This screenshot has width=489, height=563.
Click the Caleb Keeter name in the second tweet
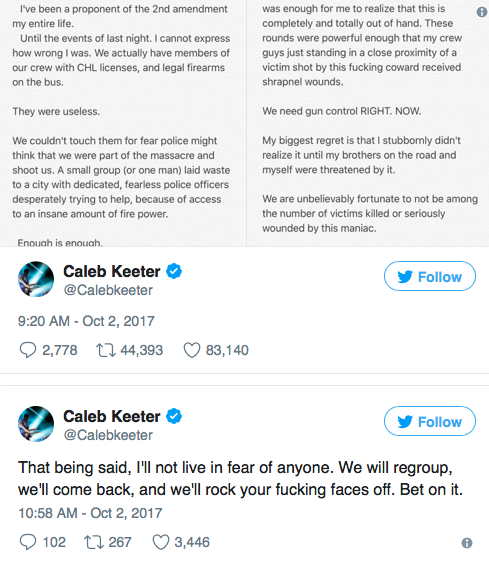click(x=112, y=417)
